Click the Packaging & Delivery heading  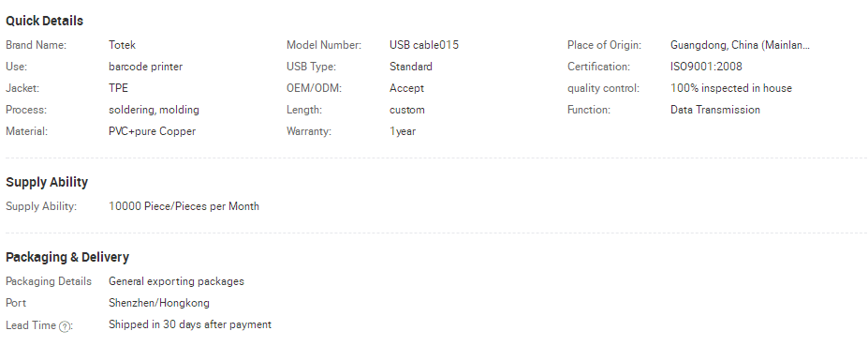[67, 257]
